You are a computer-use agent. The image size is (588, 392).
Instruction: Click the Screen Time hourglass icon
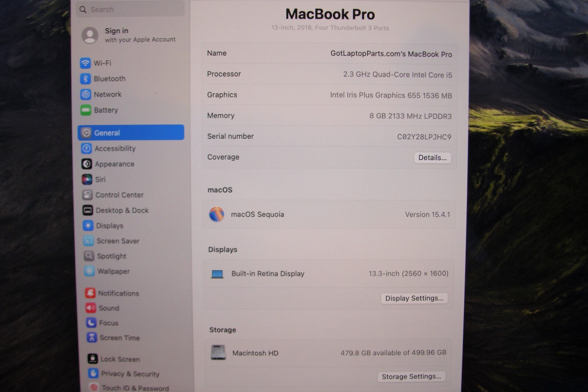pos(92,338)
